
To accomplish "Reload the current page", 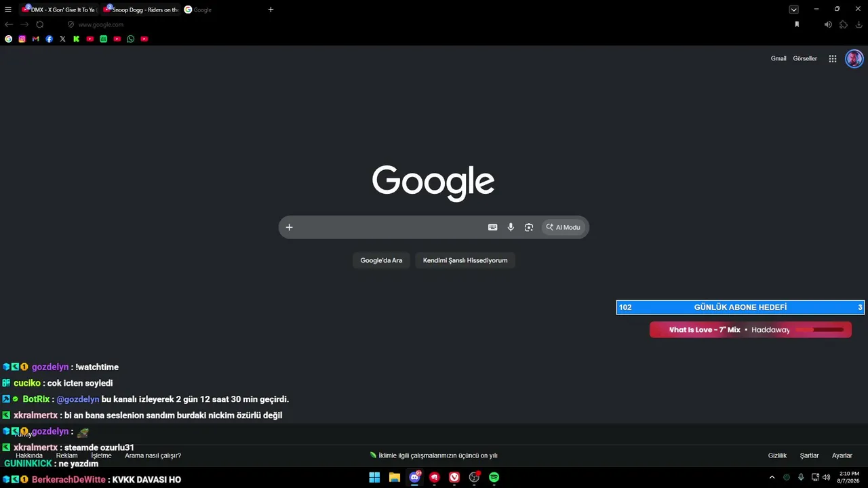I will point(40,24).
